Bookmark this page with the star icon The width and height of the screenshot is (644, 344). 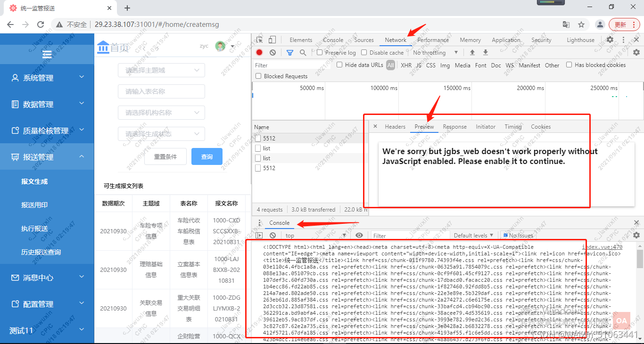coord(581,25)
